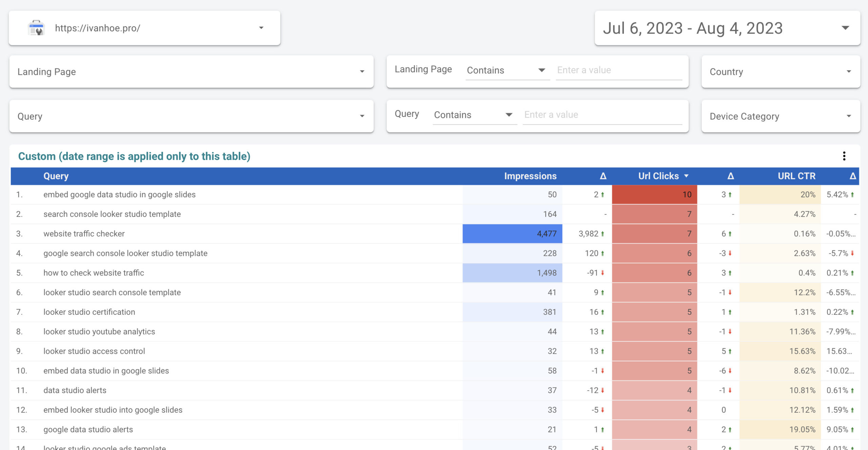Open the table's three-dot options menu
Image resolution: width=868 pixels, height=450 pixels.
coord(844,156)
